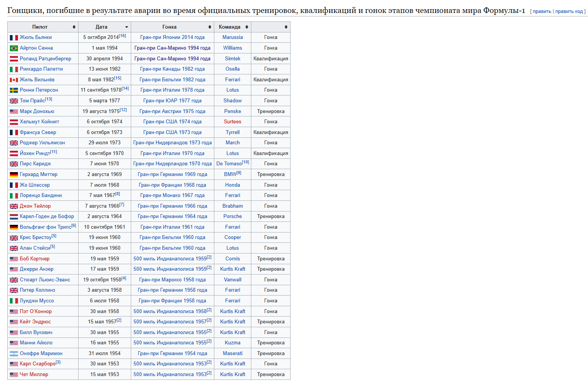Viewport: 588px width, 386px height.
Task: Open the Porsche team link
Action: point(233,216)
